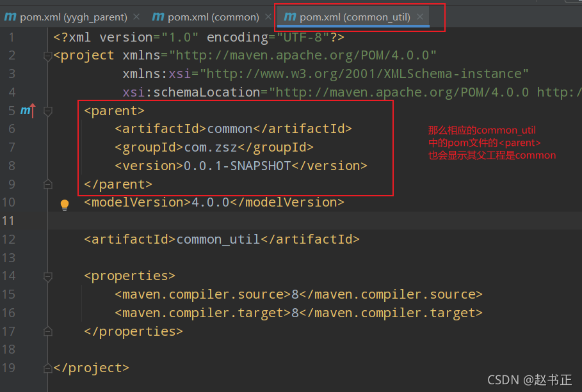Close the pom.xml (common_util) tab
Screen dimensions: 582x392
[x=420, y=17]
